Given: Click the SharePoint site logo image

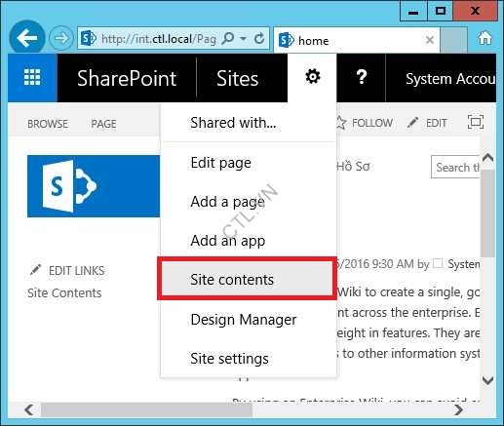Looking at the screenshot, I should pos(94,186).
